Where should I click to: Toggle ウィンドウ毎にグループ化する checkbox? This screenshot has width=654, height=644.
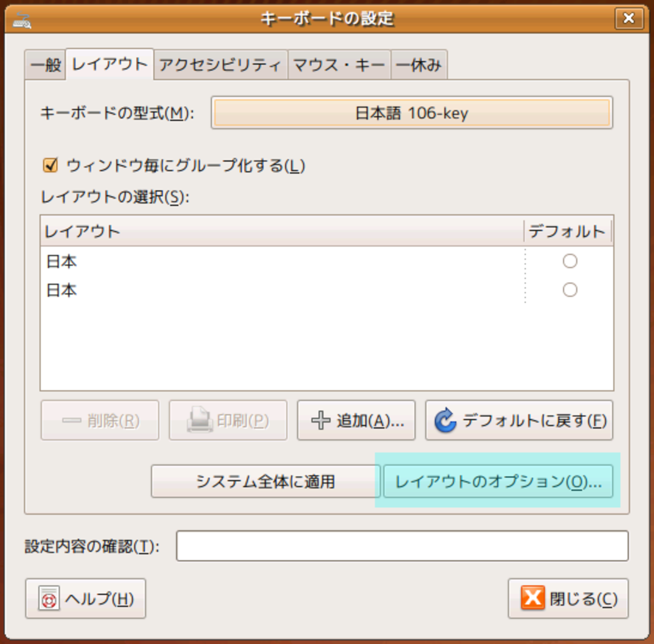[50, 165]
